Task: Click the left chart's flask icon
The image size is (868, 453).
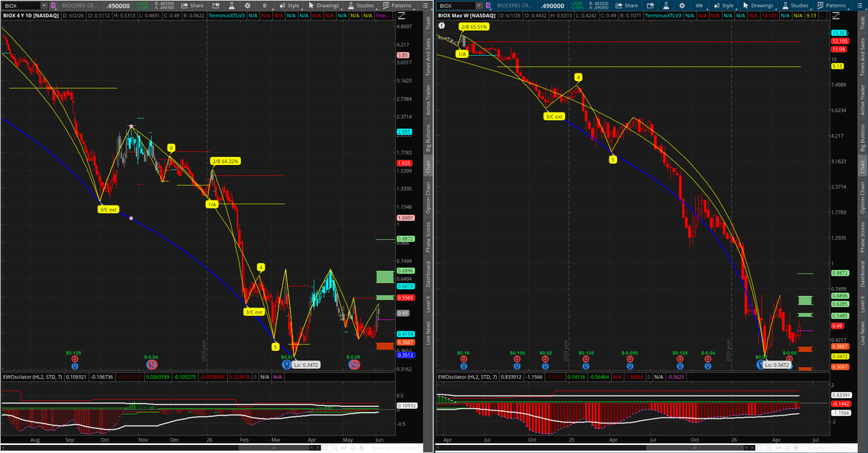Action: pos(231,6)
